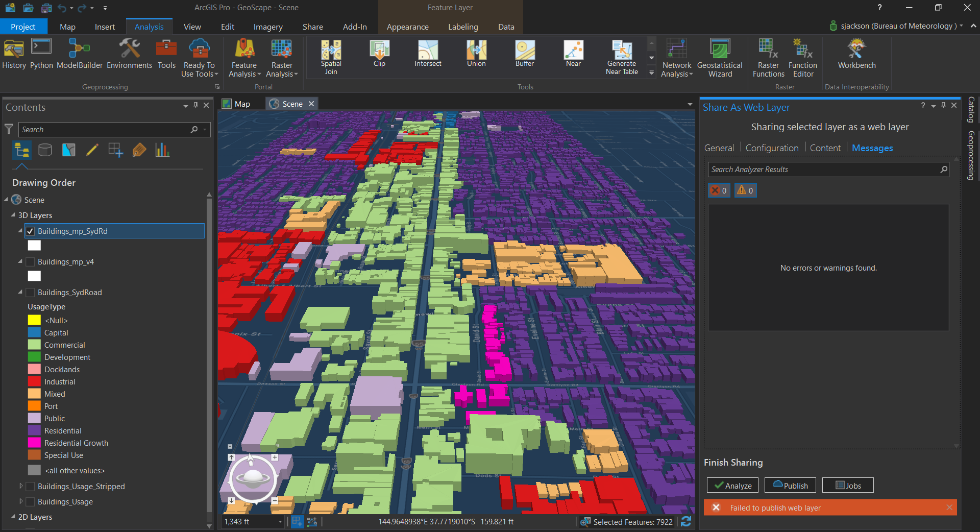
Task: Toggle auto-hide pin on Share pane
Action: pyautogui.click(x=943, y=105)
